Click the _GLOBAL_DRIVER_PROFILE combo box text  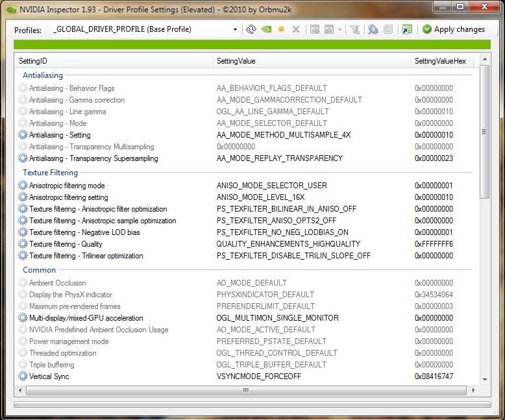tap(122, 29)
